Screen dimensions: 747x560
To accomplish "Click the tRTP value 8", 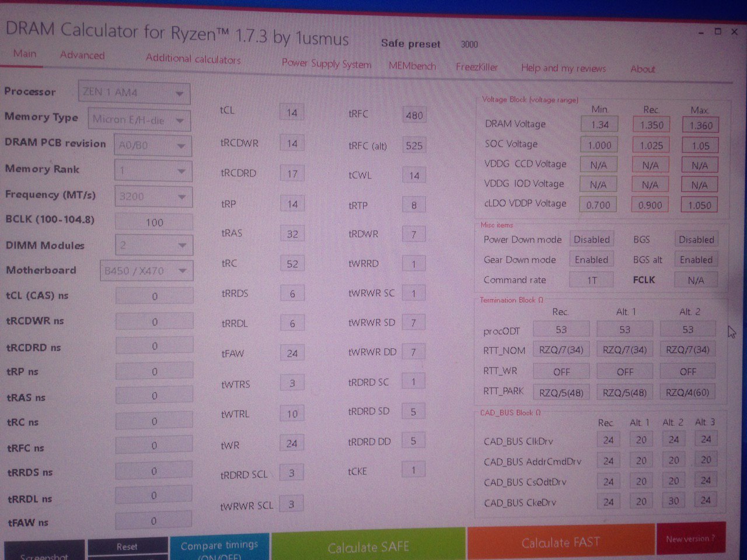I will point(414,205).
